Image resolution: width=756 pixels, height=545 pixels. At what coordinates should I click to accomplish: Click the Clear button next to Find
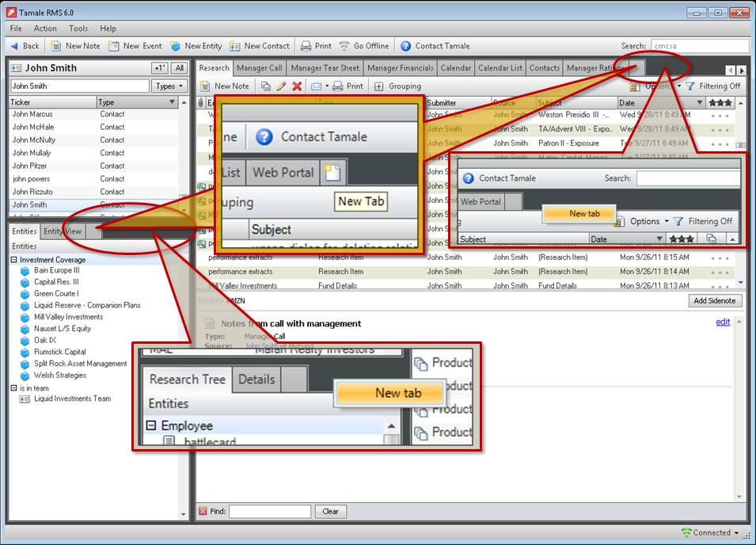coord(330,511)
